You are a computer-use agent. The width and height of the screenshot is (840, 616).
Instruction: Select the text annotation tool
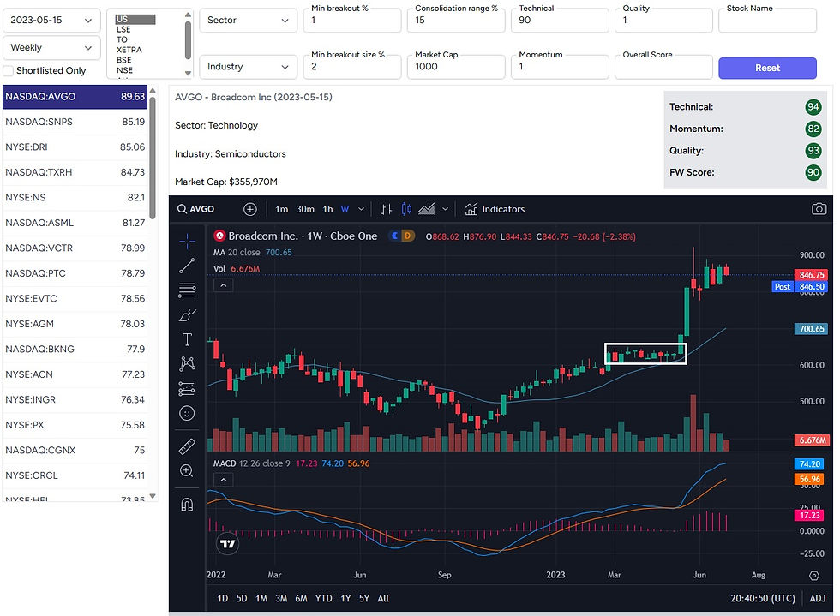(x=187, y=339)
